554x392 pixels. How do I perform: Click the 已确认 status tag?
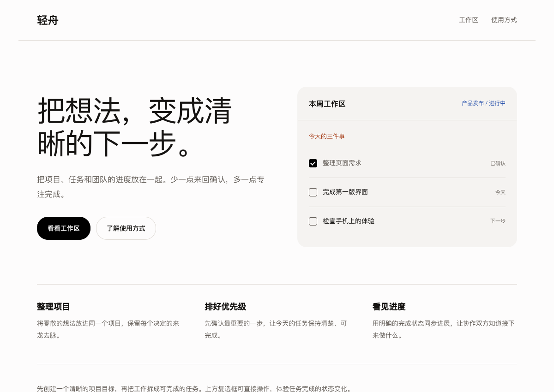[498, 163]
